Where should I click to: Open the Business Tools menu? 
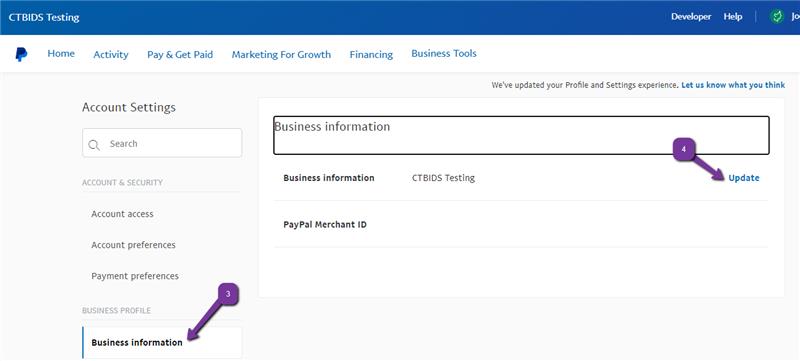click(444, 54)
